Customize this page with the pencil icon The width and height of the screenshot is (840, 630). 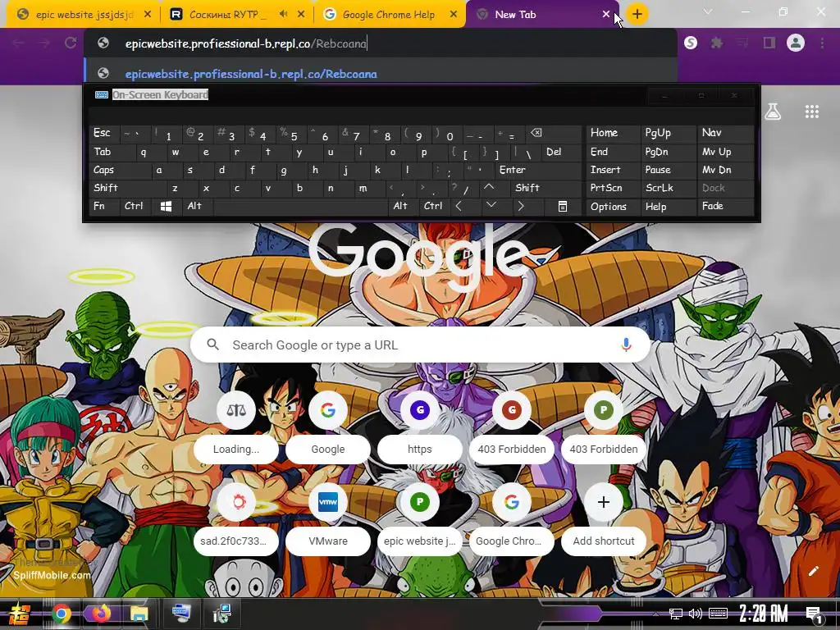[x=813, y=571]
